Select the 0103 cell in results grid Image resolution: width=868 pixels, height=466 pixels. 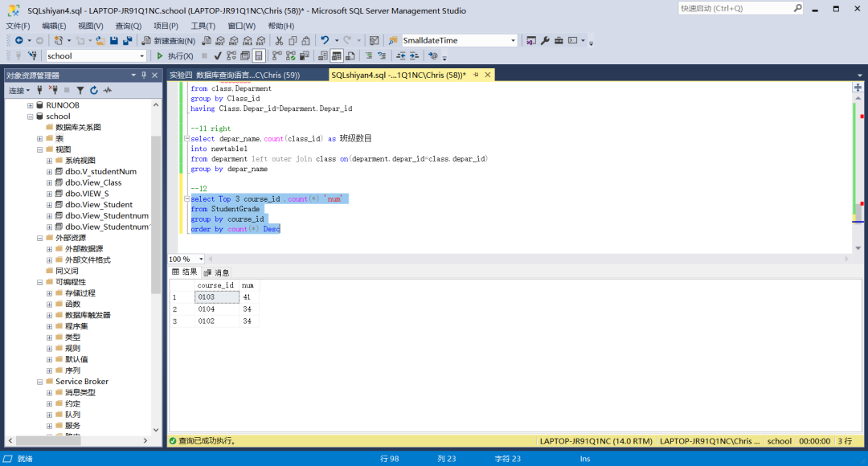(x=217, y=297)
